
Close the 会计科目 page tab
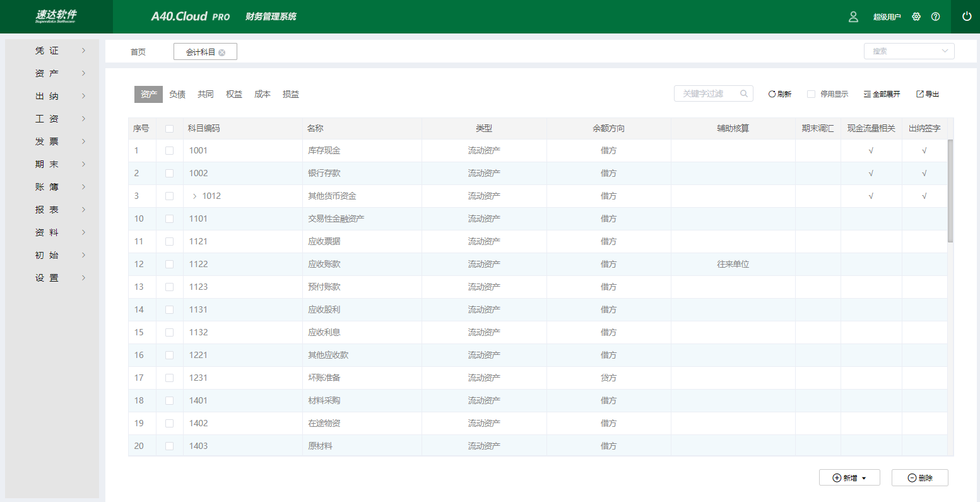click(223, 51)
